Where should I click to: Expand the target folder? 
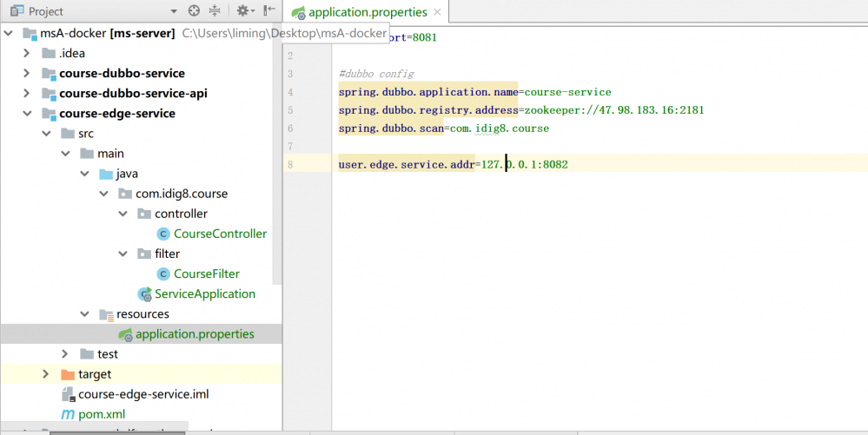click(x=46, y=374)
